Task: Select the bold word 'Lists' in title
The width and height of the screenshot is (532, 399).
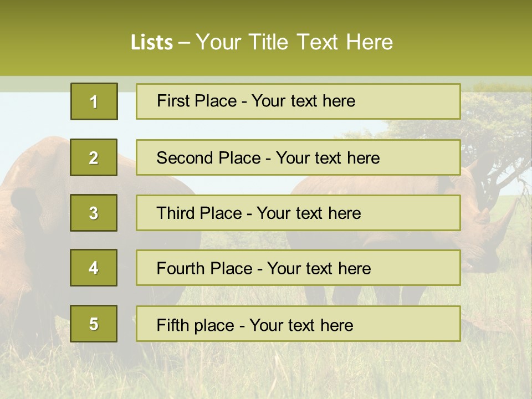Action: tap(151, 42)
